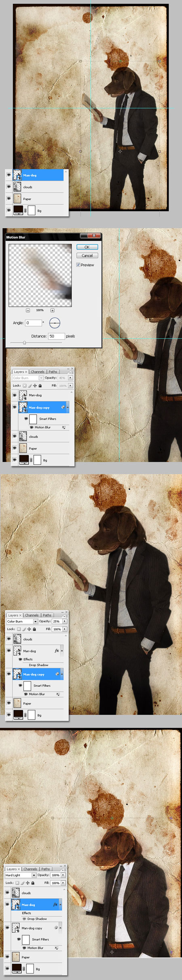
Task: Open the 25% Opacity slider arrow
Action: 64,621
